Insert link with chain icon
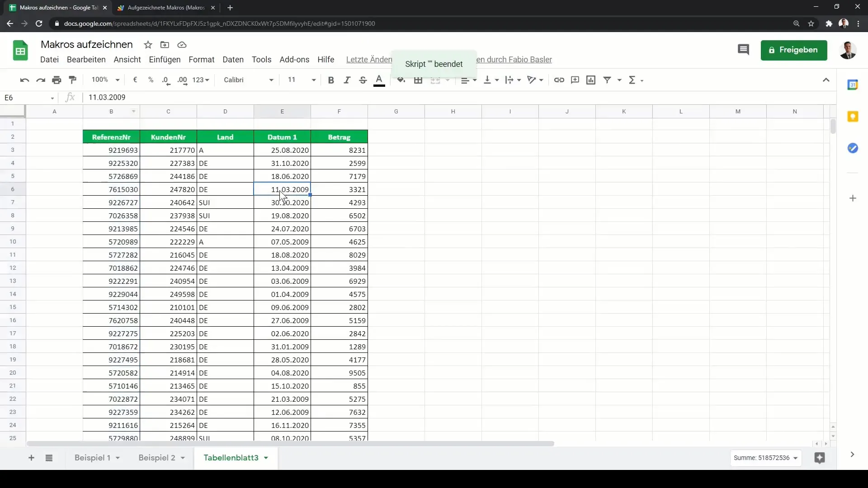The height and width of the screenshot is (488, 868). pyautogui.click(x=559, y=80)
